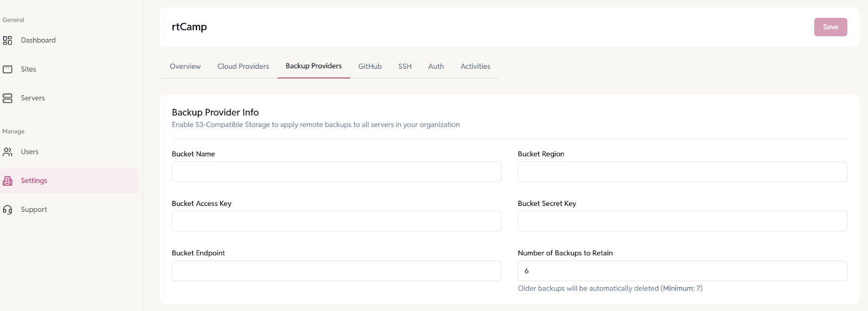
Task: Click the Dashboard grid icon
Action: [8, 41]
